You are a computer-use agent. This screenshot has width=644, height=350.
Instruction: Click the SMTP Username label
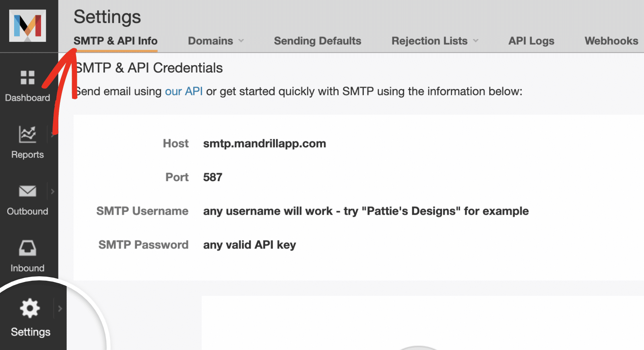[x=142, y=211]
